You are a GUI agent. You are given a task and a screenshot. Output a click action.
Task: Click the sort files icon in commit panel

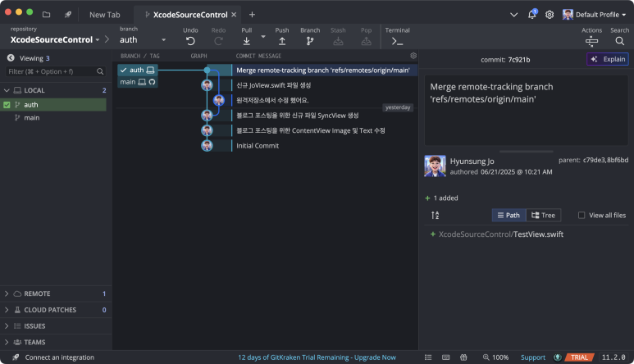click(x=435, y=215)
